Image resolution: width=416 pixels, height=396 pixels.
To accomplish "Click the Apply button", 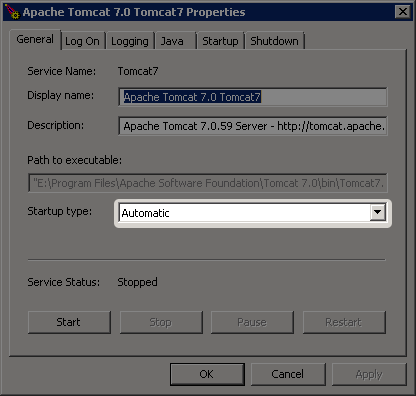I will pyautogui.click(x=369, y=374).
